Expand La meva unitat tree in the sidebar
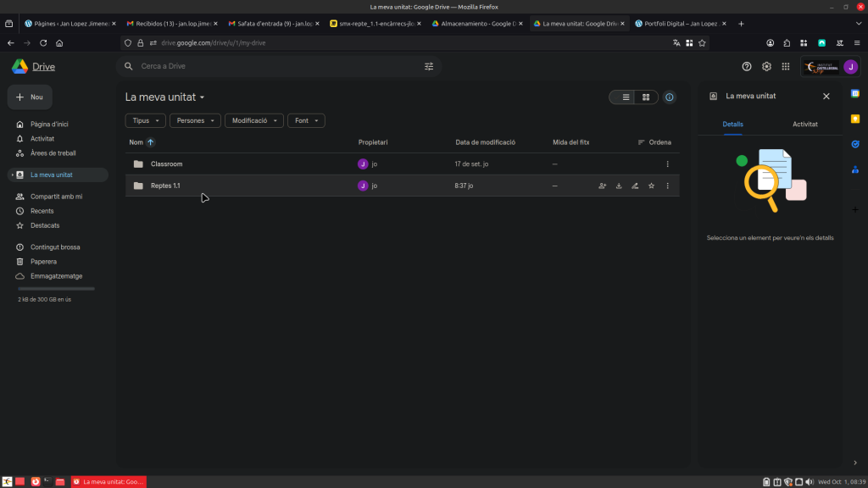Screen dimensions: 868x488 pyautogui.click(x=11, y=175)
